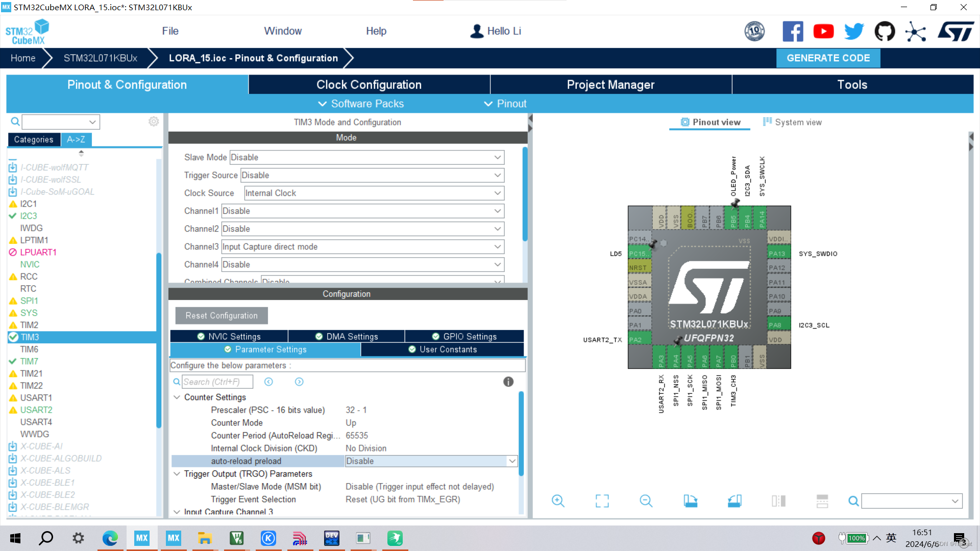Go to Home breadcrumb
This screenshot has width=980, height=551.
23,58
